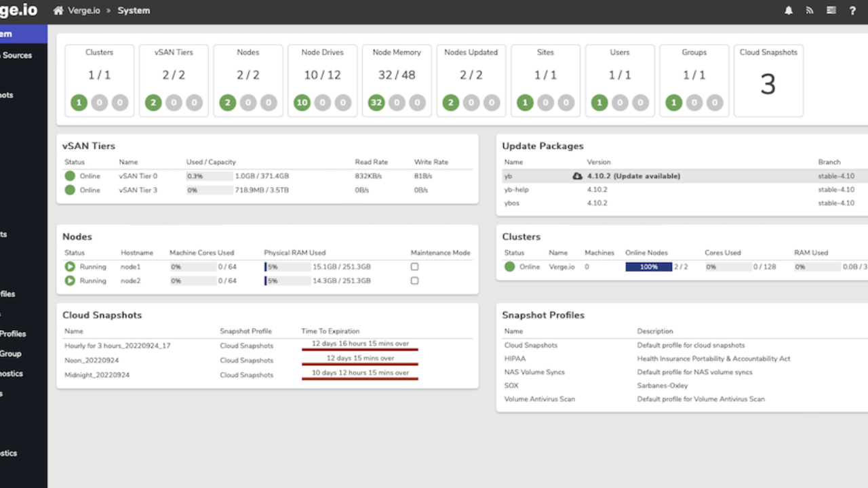Open the server list icon in top bar
The image size is (868, 488).
(x=831, y=10)
